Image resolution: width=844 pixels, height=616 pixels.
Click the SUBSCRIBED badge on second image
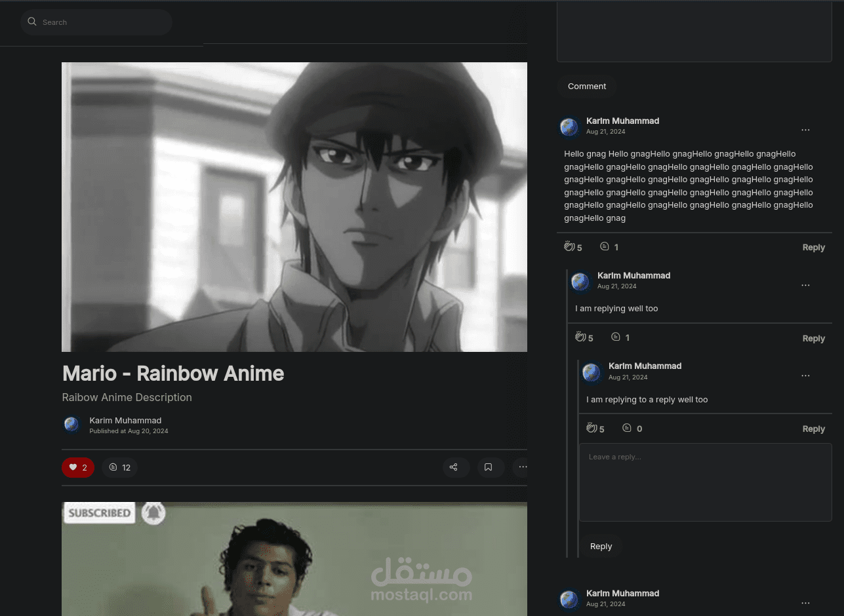[100, 512]
